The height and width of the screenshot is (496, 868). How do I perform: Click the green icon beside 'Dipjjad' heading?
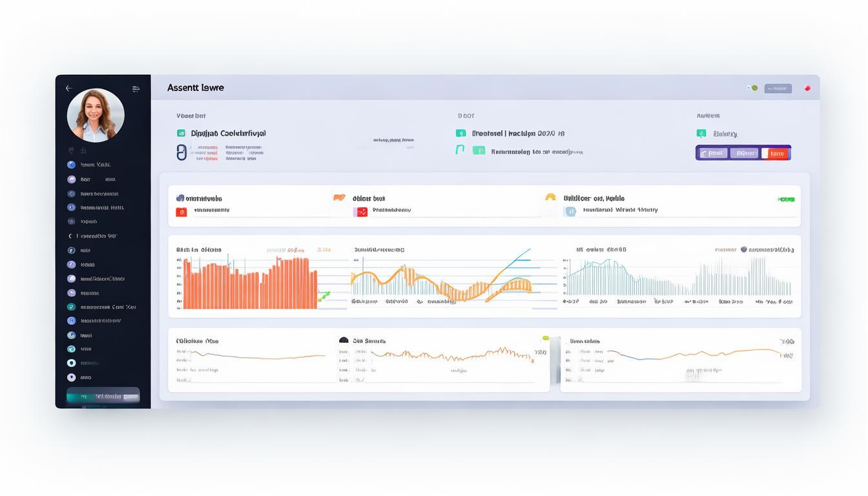click(x=181, y=133)
